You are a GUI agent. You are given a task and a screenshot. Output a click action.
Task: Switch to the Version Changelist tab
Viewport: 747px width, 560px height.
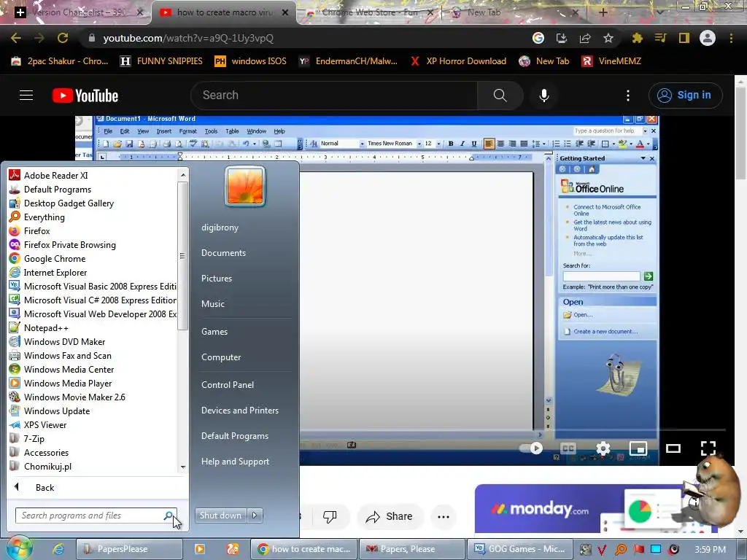pyautogui.click(x=78, y=12)
